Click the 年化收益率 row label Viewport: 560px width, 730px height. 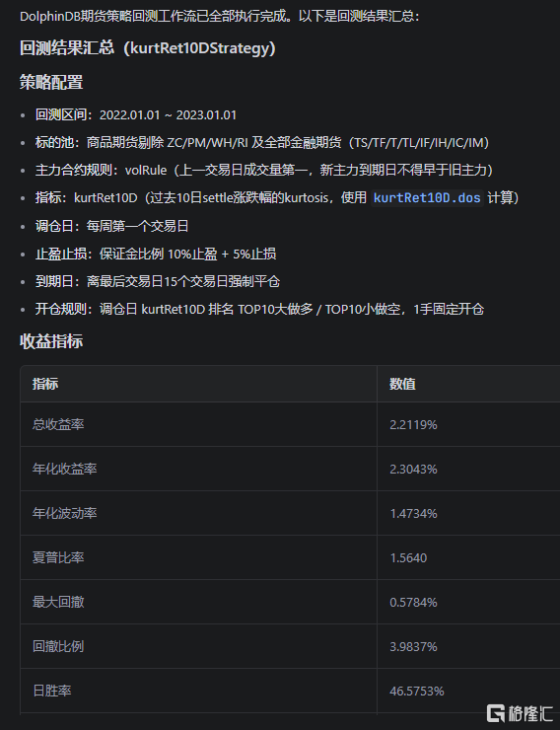65,469
